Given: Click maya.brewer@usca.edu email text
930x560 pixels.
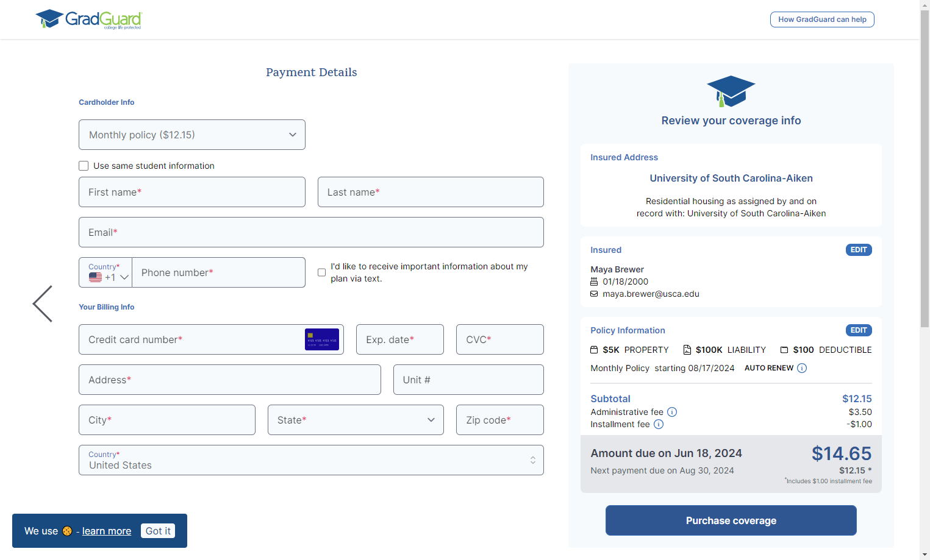Looking at the screenshot, I should click(x=651, y=294).
